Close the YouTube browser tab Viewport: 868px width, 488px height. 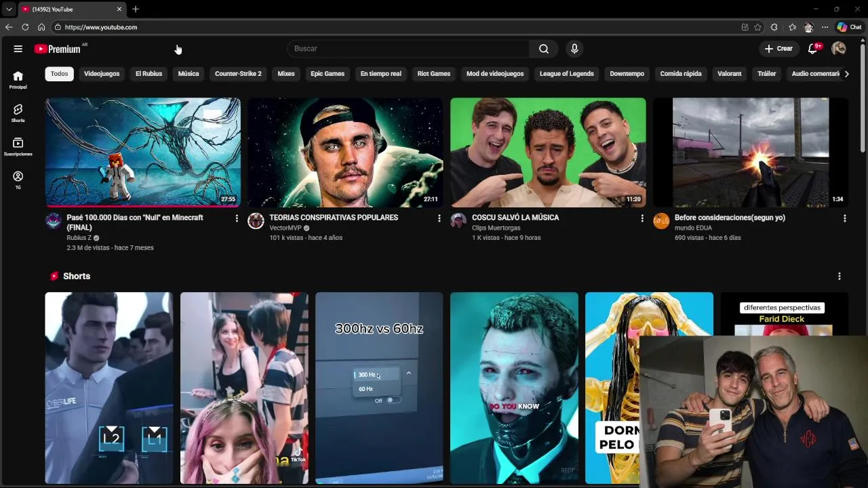(x=119, y=9)
